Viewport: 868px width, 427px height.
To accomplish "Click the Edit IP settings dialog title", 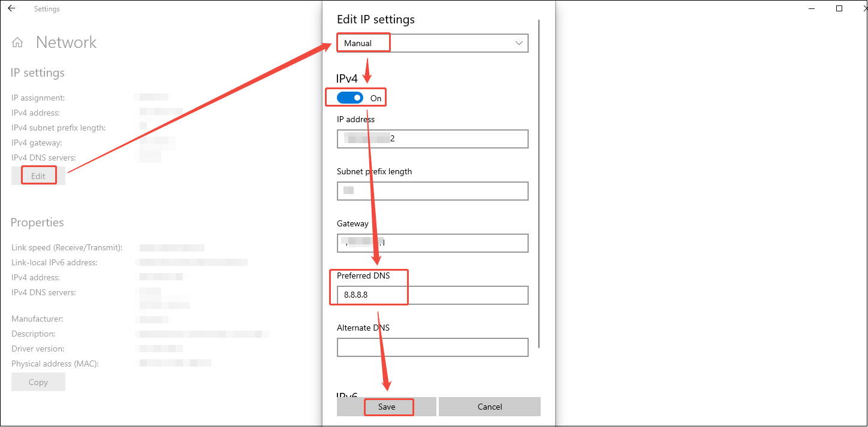I will point(375,19).
